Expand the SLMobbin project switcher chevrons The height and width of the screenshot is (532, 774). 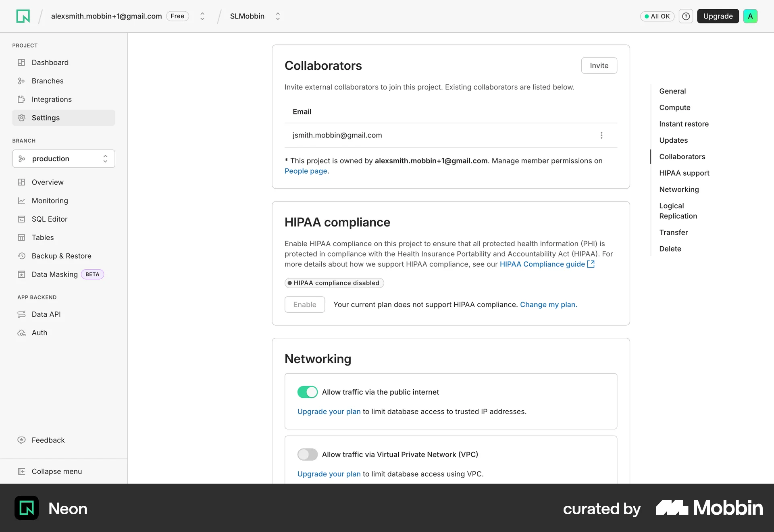coord(278,16)
